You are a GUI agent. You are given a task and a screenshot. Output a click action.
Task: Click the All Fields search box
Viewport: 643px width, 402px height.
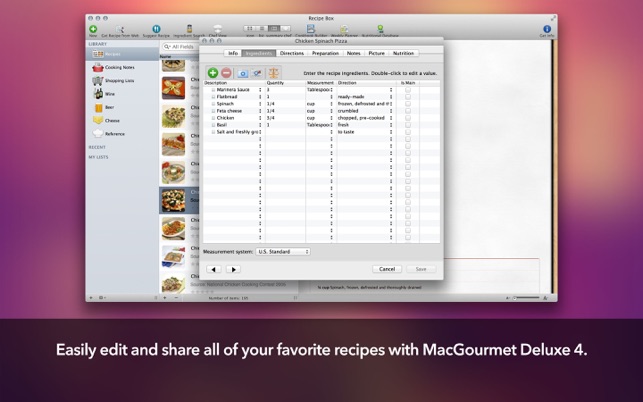click(x=180, y=47)
